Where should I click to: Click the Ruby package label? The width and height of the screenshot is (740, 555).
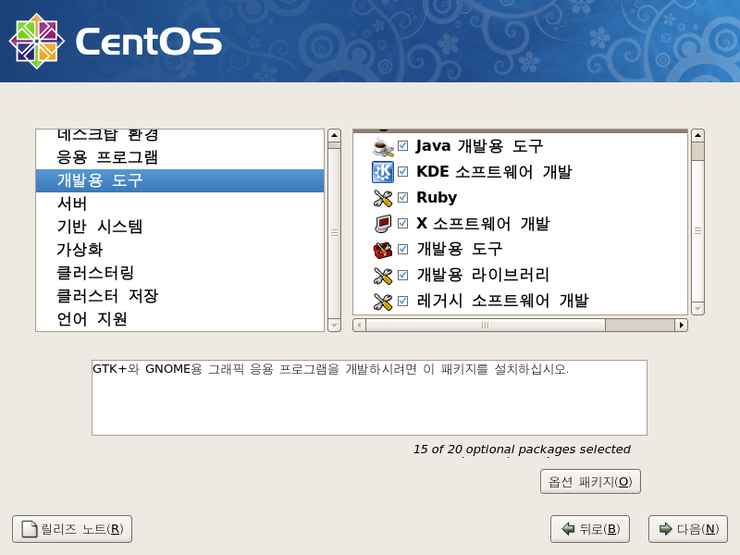(x=437, y=197)
